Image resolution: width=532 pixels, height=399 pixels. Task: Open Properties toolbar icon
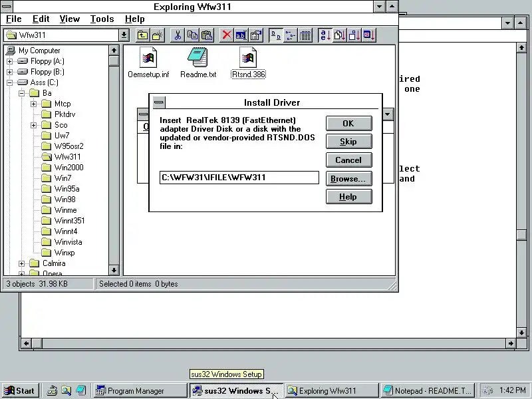tap(256, 35)
